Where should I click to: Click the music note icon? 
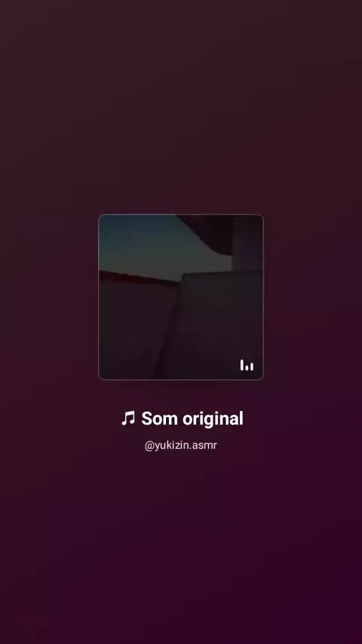[128, 419]
